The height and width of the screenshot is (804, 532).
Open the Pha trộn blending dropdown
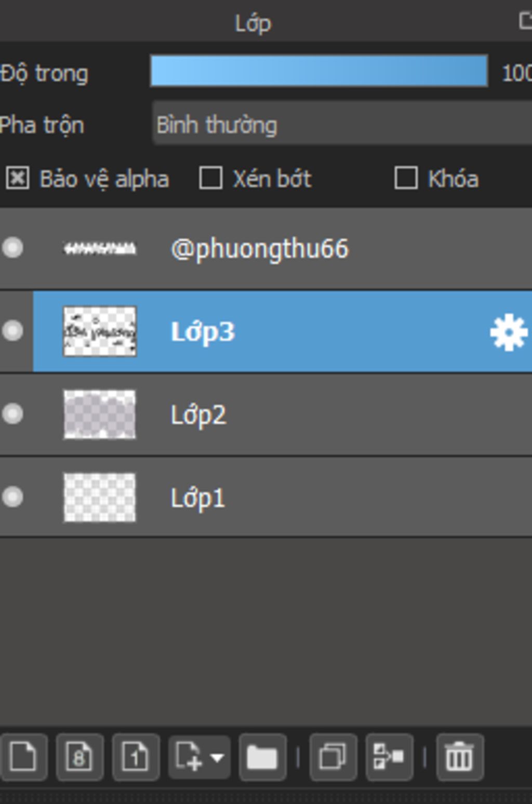(342, 125)
